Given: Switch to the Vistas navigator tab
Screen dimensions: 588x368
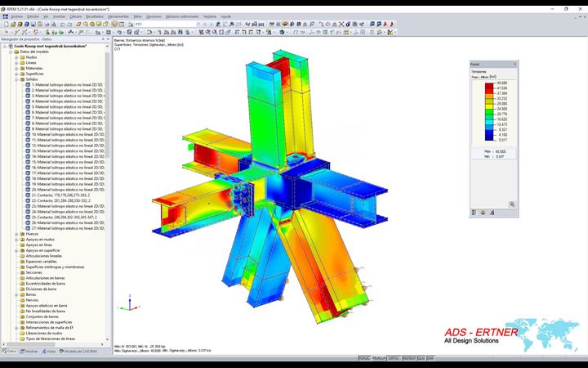Looking at the screenshot, I should 49,352.
